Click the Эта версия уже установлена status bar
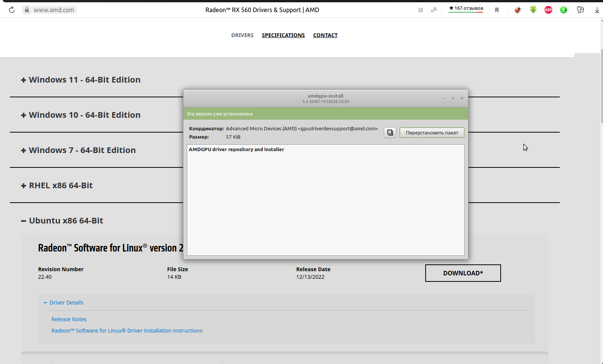 326,114
